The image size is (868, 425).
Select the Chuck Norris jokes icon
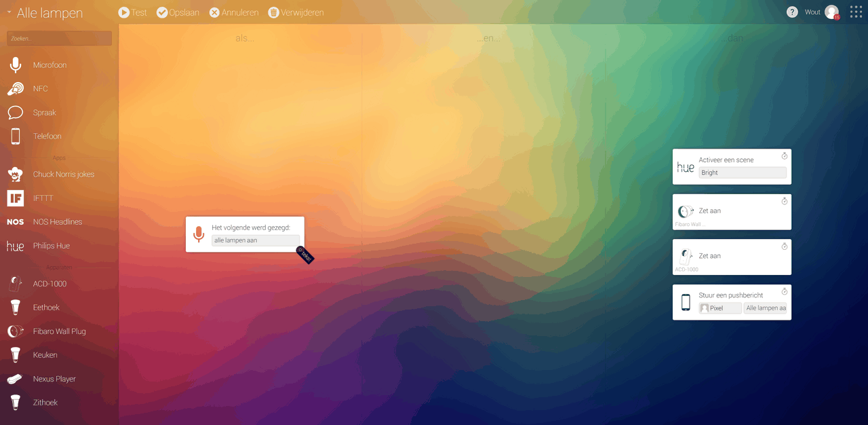click(x=16, y=174)
